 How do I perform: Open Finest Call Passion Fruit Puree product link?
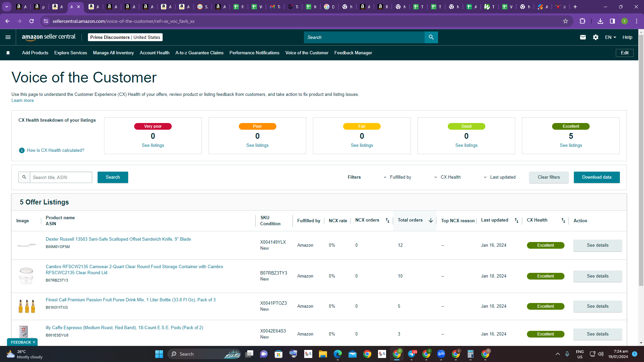coord(130,300)
